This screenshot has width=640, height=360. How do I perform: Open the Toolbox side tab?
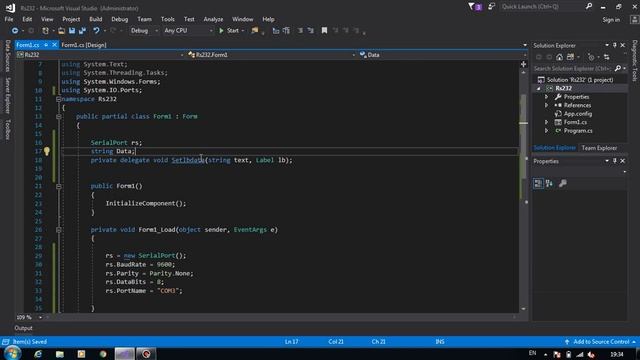tap(7, 130)
